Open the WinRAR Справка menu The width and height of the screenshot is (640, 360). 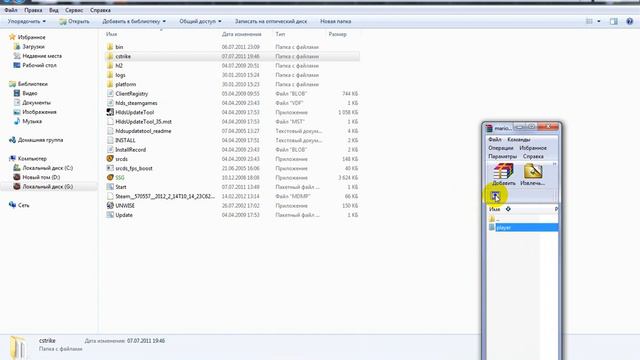533,156
